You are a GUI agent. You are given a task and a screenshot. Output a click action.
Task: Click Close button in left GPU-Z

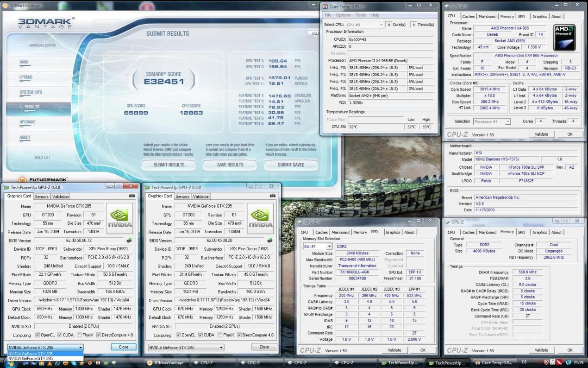tap(124, 347)
